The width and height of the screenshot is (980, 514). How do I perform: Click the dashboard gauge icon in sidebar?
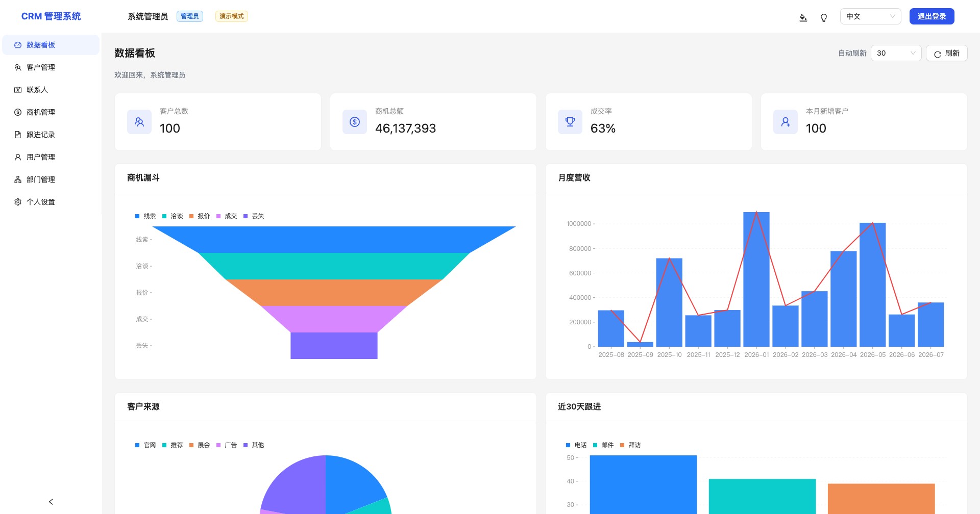(18, 45)
